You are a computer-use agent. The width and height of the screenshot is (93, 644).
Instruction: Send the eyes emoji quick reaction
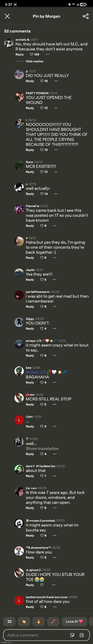click(x=9, y=621)
